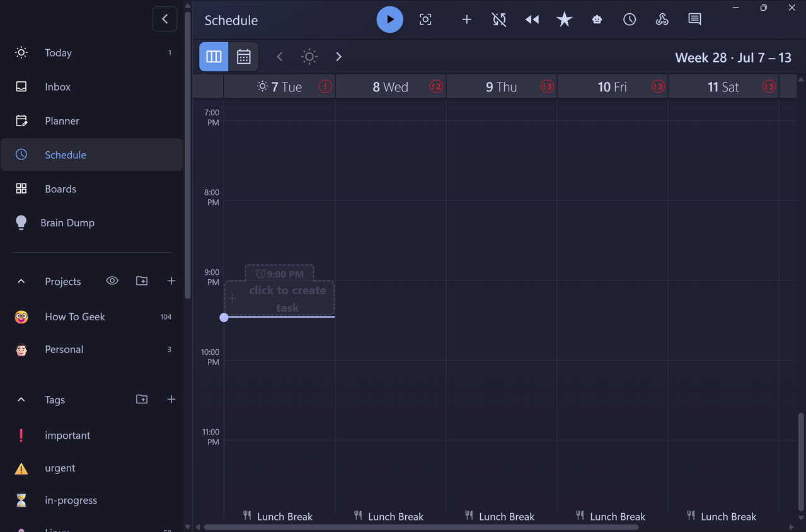Toggle Projects visibility eye icon
This screenshot has width=806, height=532.
[x=112, y=281]
